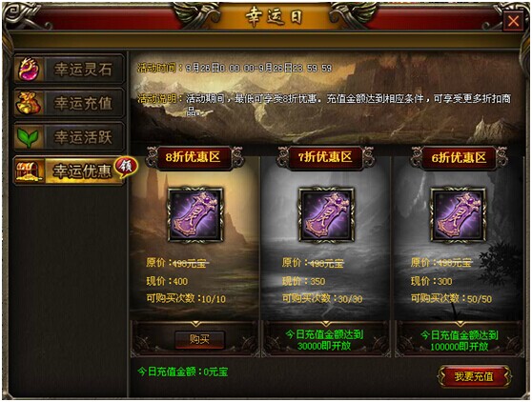
Task: Click the green leaf icon beside 幸运活跃
Action: pos(28,137)
